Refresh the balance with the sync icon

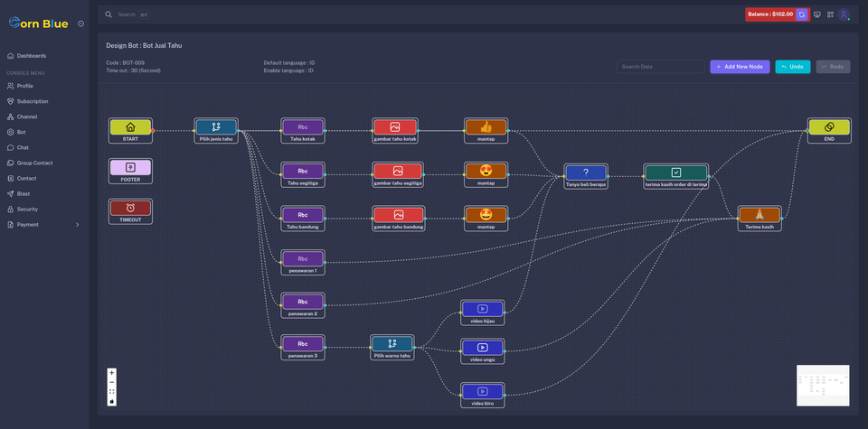(802, 14)
